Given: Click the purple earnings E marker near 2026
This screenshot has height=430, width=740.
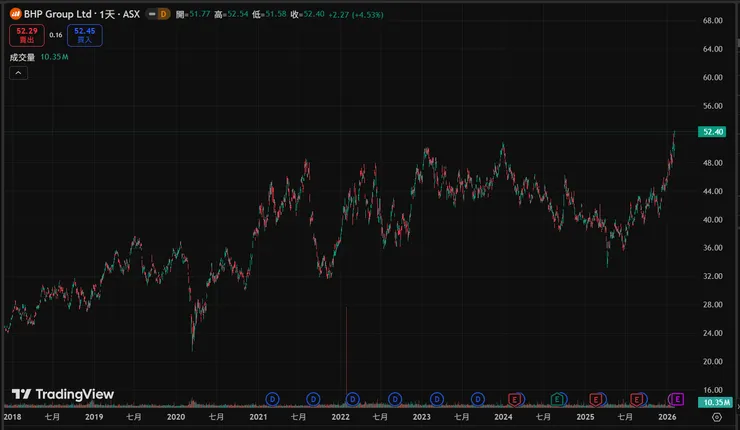Looking at the screenshot, I should [x=677, y=400].
